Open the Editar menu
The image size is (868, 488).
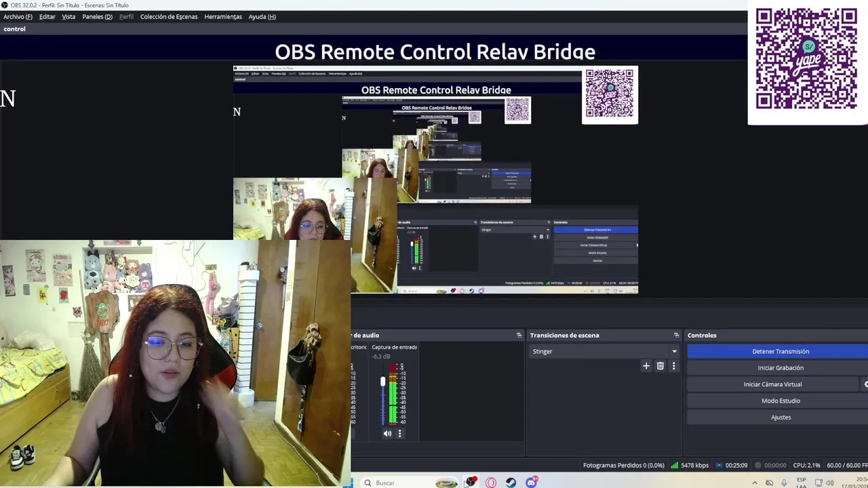tap(47, 16)
